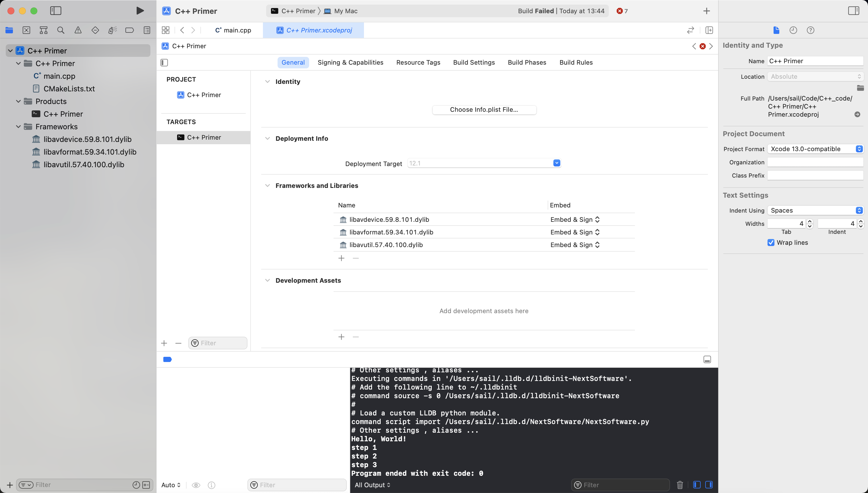
Task: Toggle the navigator sidebar visibility
Action: coord(56,11)
